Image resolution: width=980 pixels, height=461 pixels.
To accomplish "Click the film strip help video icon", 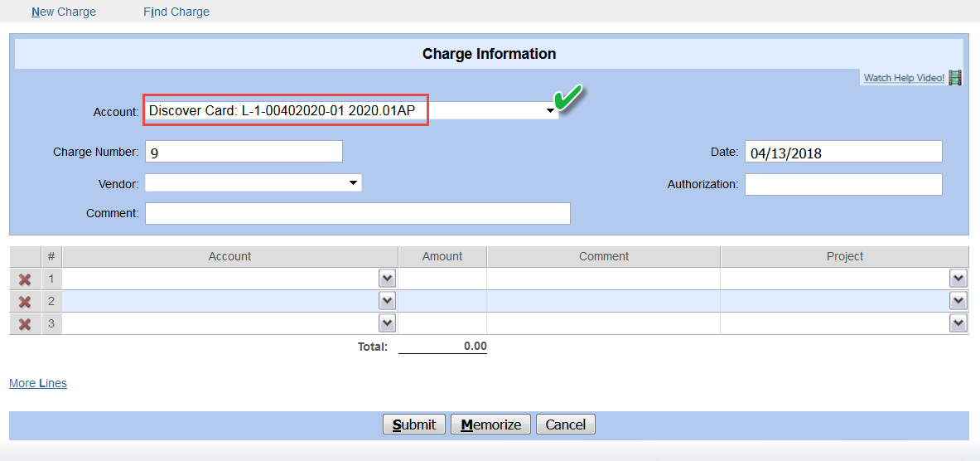I will coord(955,78).
